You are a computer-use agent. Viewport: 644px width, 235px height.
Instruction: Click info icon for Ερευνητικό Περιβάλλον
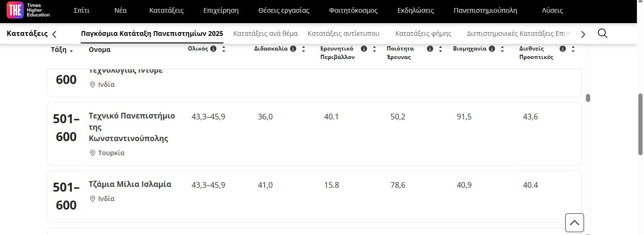(364, 49)
